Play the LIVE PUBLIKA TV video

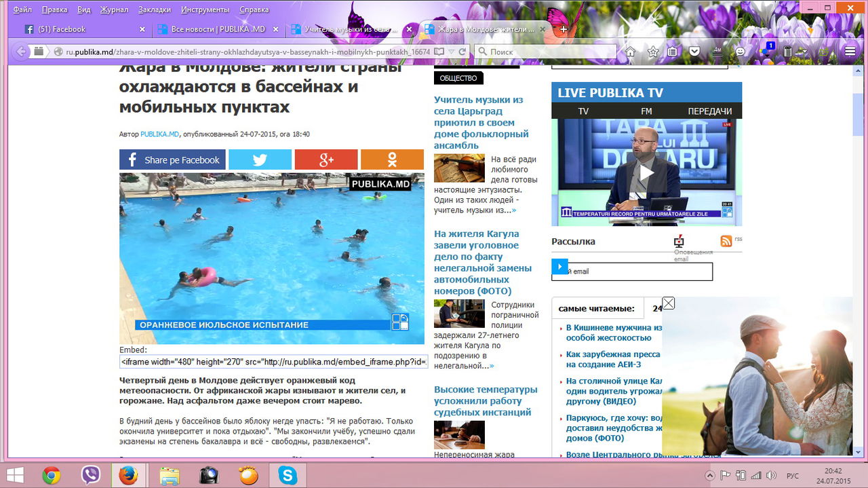(646, 172)
